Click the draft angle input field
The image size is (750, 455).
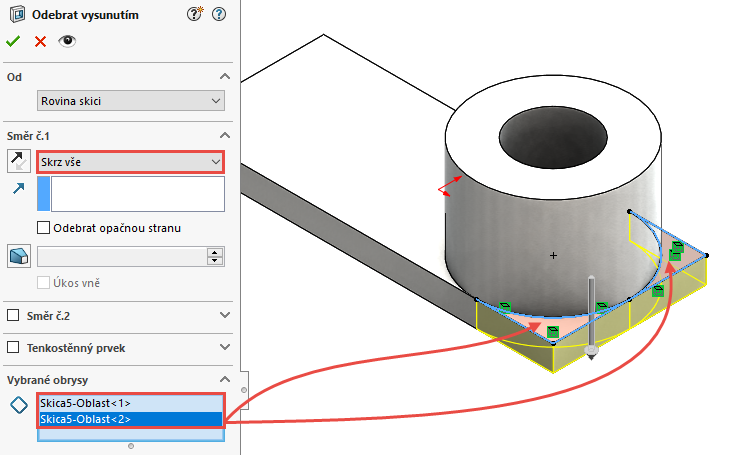[x=122, y=257]
